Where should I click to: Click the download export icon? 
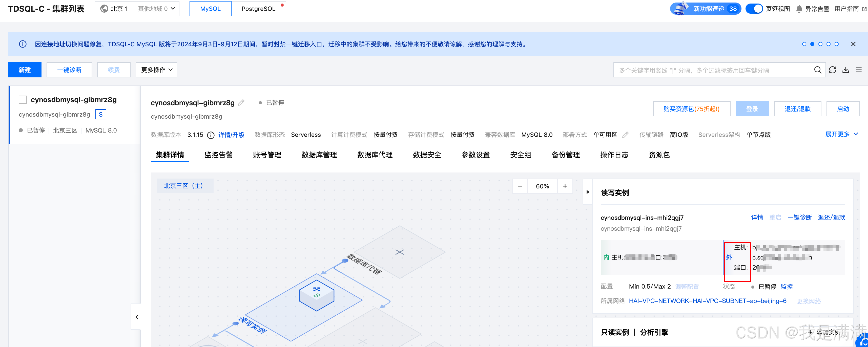[x=846, y=70]
